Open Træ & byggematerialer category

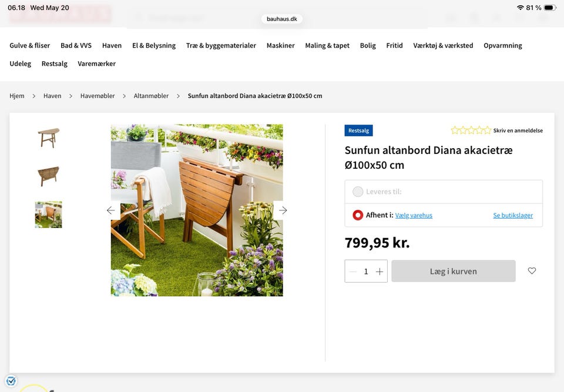(x=221, y=45)
